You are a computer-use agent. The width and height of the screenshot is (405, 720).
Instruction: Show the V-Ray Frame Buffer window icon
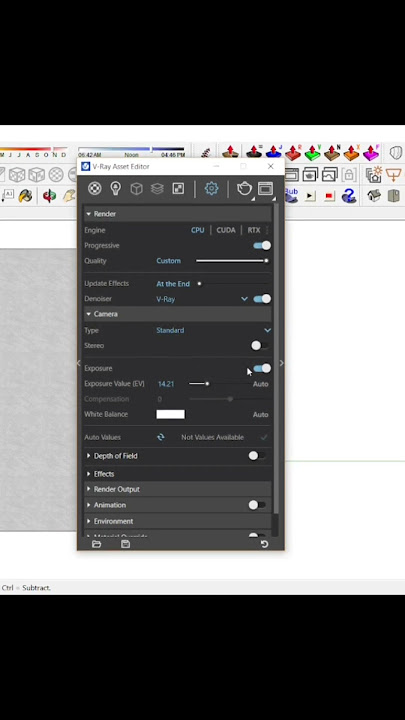[x=265, y=188]
